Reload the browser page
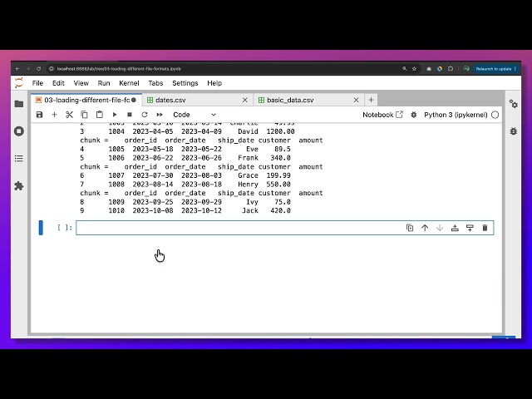 39,69
